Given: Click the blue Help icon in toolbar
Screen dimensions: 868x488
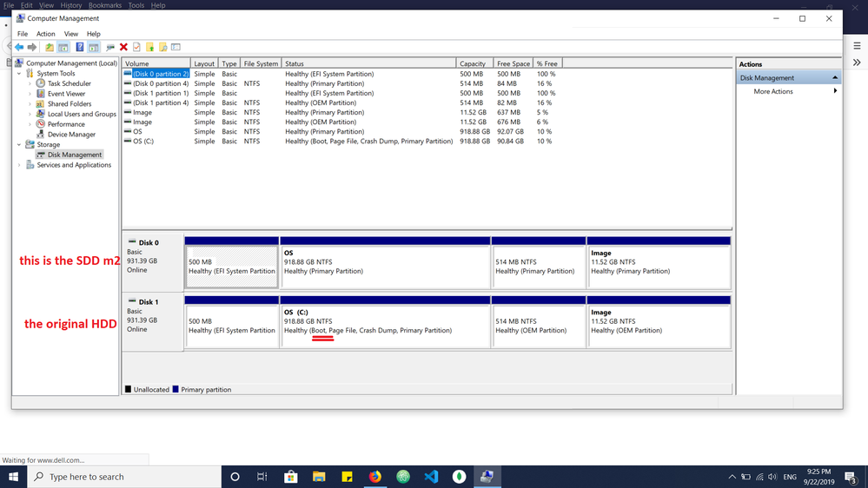Looking at the screenshot, I should (79, 47).
